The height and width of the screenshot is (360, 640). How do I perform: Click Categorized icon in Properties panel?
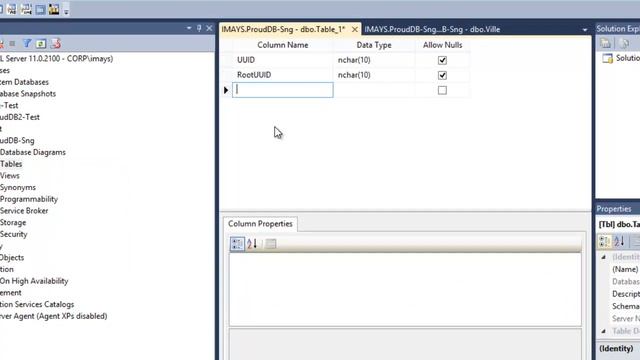click(604, 241)
